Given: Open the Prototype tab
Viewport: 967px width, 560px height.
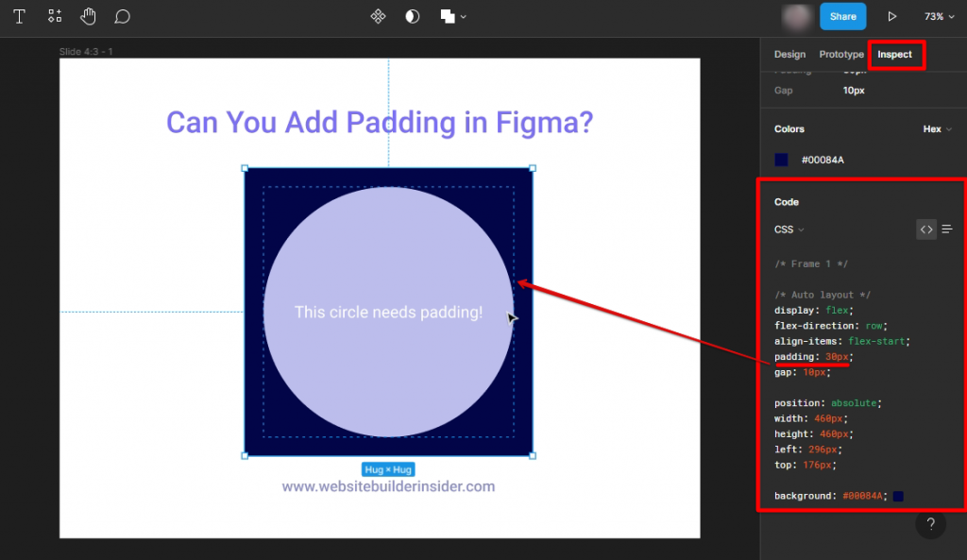Looking at the screenshot, I should 841,54.
